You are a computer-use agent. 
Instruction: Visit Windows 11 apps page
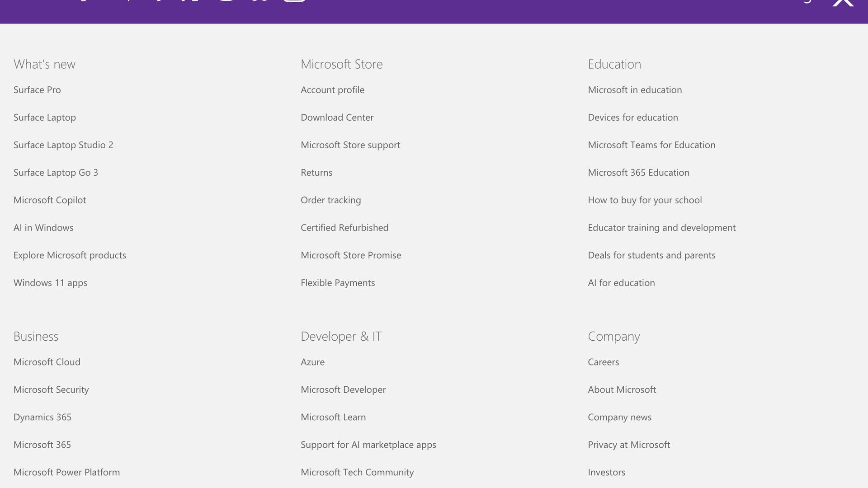click(50, 283)
